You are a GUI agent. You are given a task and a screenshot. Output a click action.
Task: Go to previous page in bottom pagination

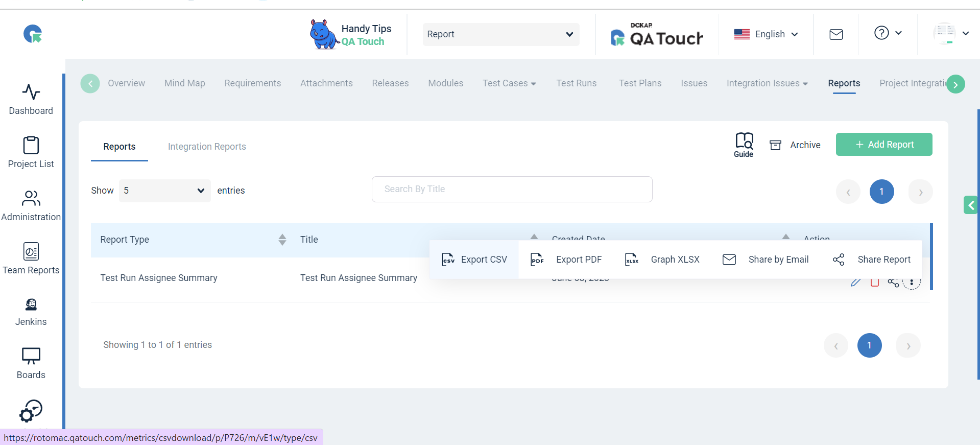pos(836,346)
